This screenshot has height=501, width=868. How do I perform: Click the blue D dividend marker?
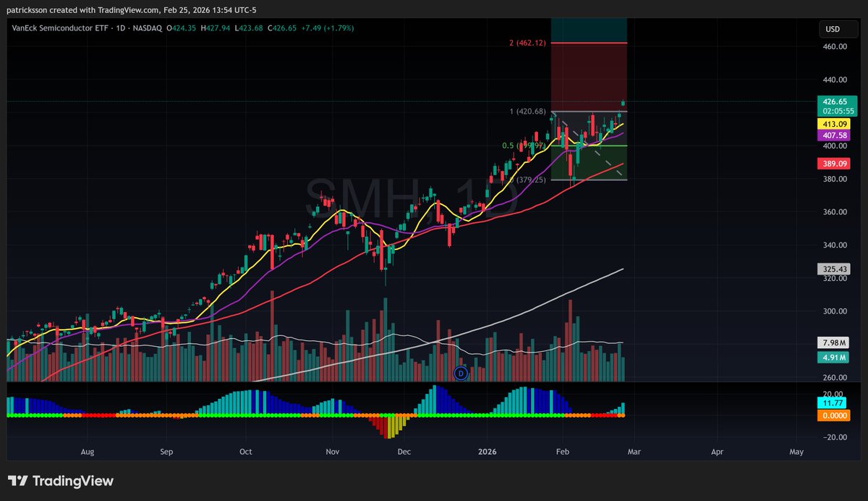pyautogui.click(x=461, y=373)
